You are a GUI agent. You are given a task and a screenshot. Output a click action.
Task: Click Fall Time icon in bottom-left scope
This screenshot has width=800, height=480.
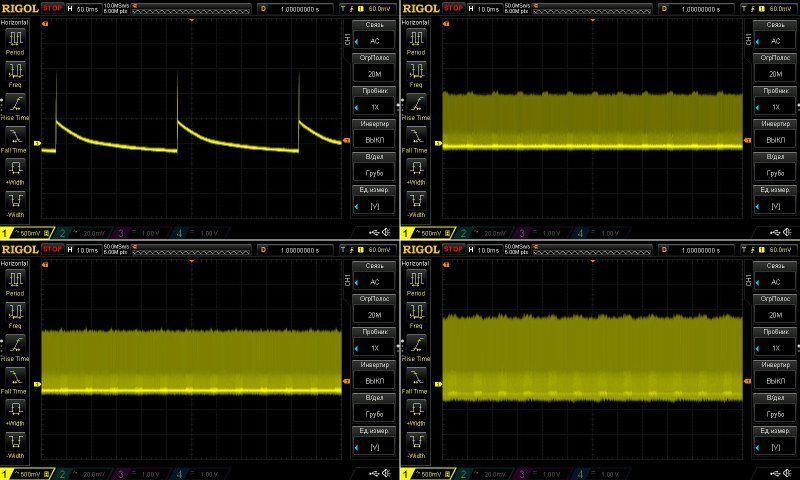click(16, 379)
